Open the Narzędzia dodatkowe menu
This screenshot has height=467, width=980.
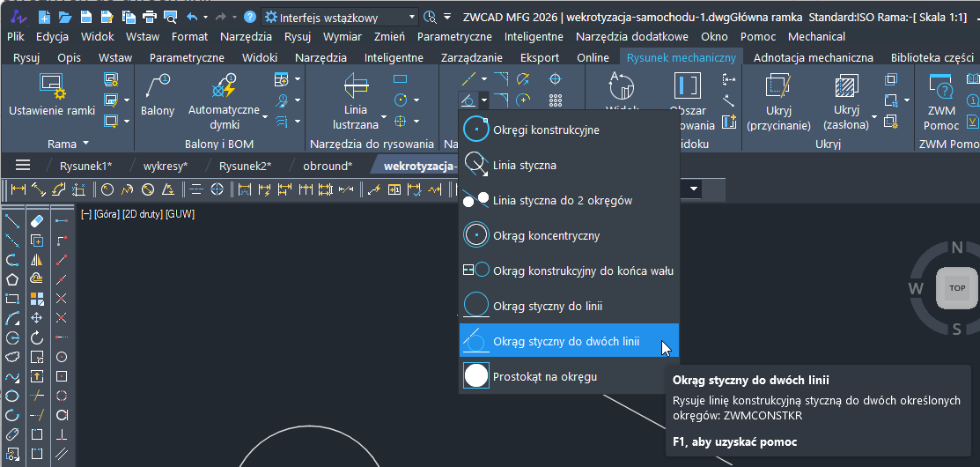(x=631, y=36)
